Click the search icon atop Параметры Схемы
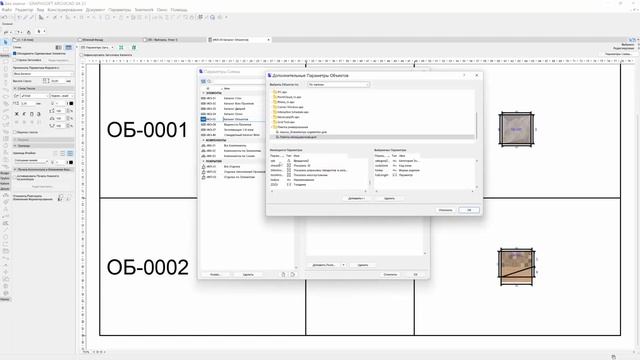The width and height of the screenshot is (640, 360). 209,81
